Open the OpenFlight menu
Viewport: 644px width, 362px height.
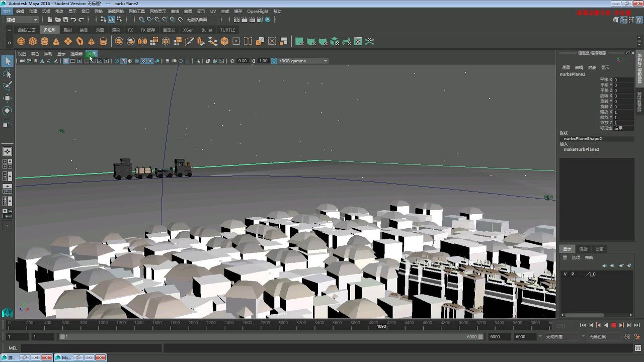[258, 11]
